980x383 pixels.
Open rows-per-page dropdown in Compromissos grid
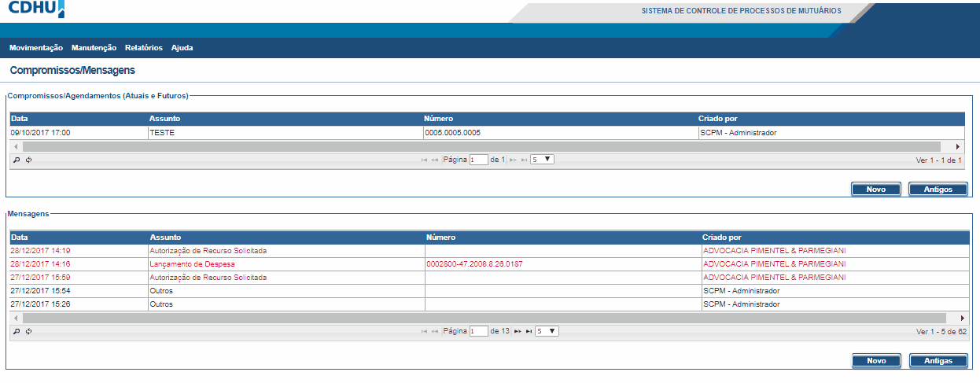point(542,159)
